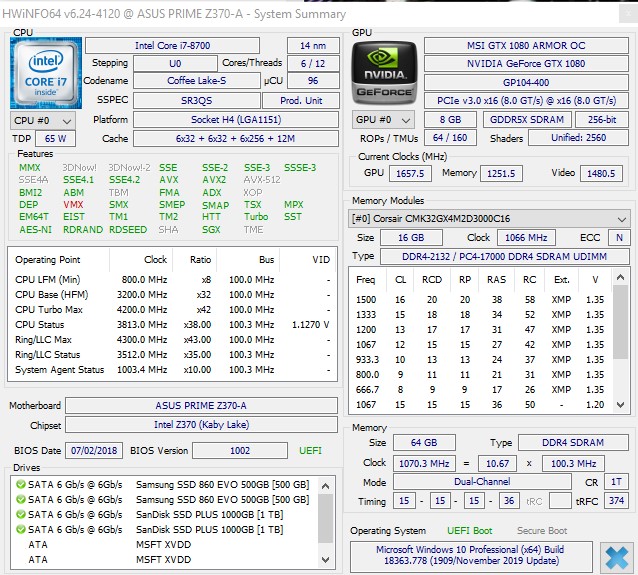Click the 1500 MHz XMP timing row
Viewport: 638px width, 575px height.
[x=481, y=300]
